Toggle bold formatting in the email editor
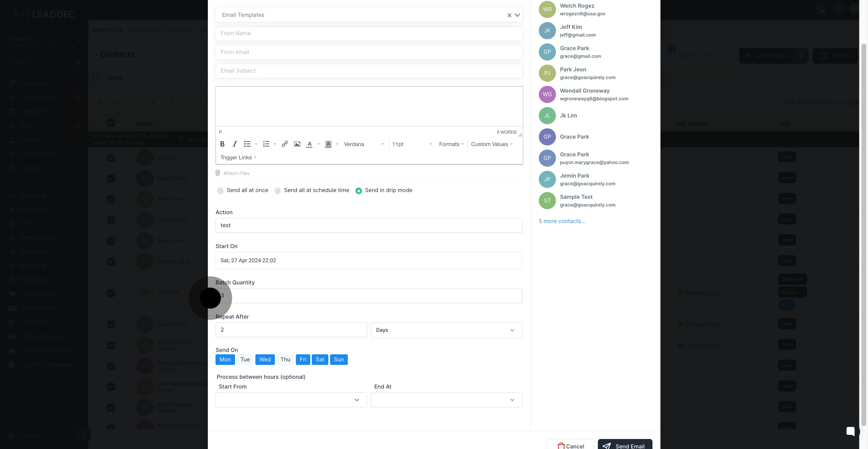The height and width of the screenshot is (449, 868). 222,144
